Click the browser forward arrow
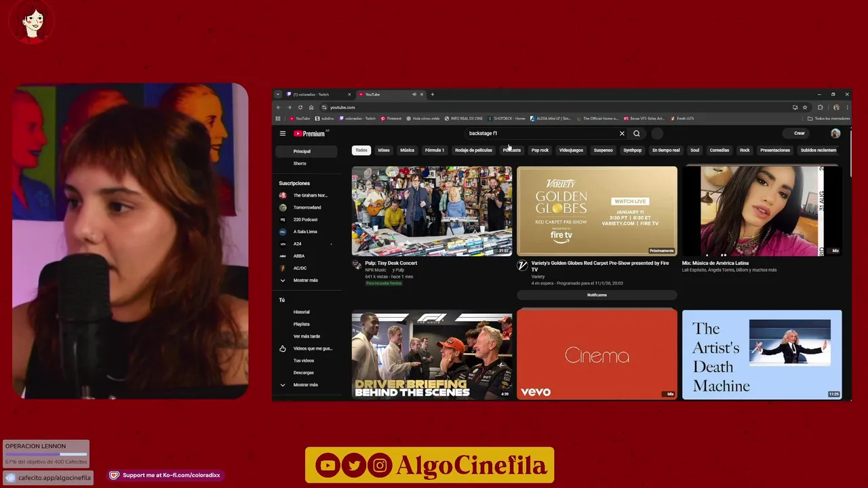The height and width of the screenshot is (488, 868). click(289, 107)
